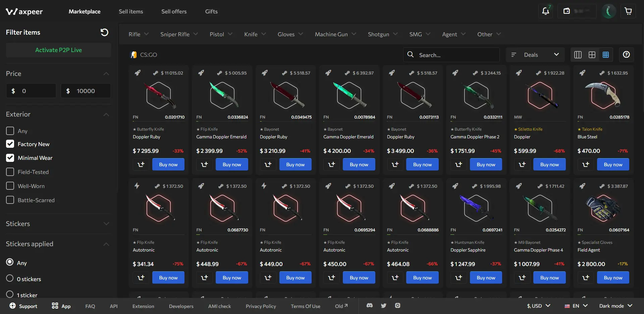Switch to the three-column layout view

[x=578, y=55]
